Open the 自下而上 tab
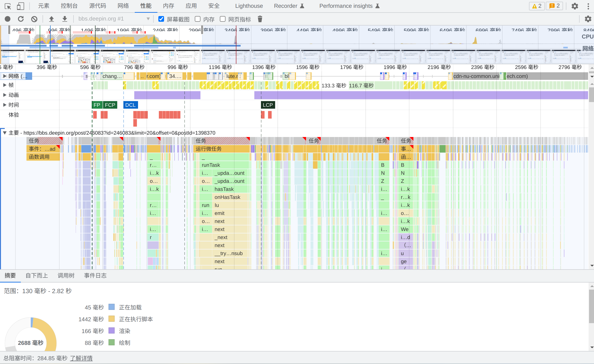 pos(37,276)
